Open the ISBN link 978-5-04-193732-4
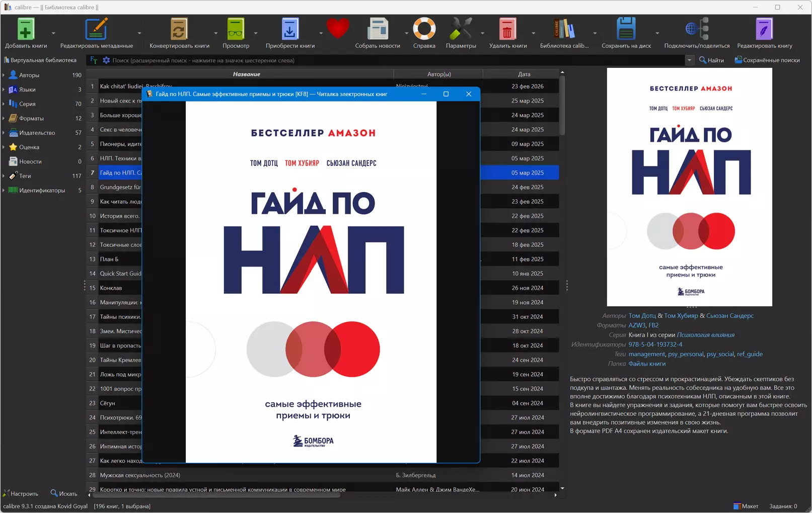 [x=654, y=344]
